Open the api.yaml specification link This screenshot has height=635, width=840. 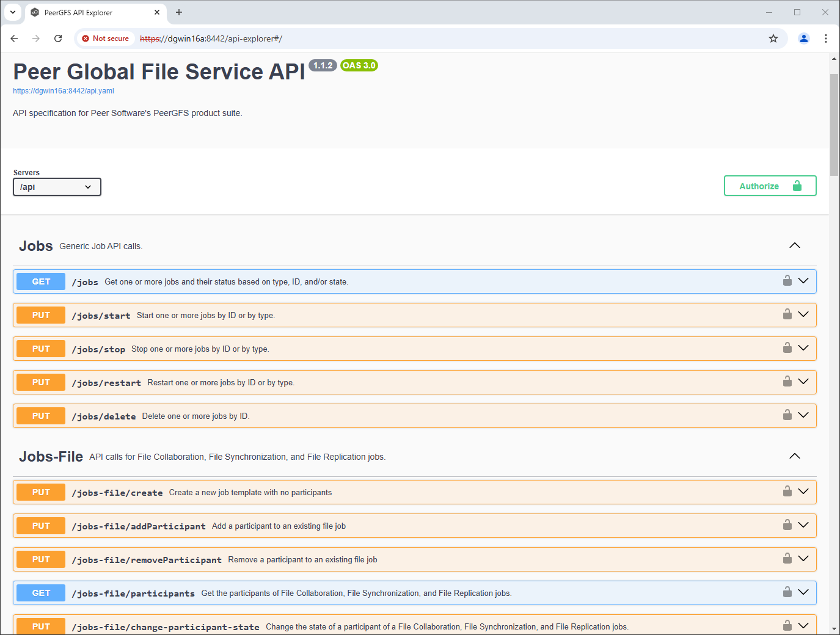click(x=64, y=91)
